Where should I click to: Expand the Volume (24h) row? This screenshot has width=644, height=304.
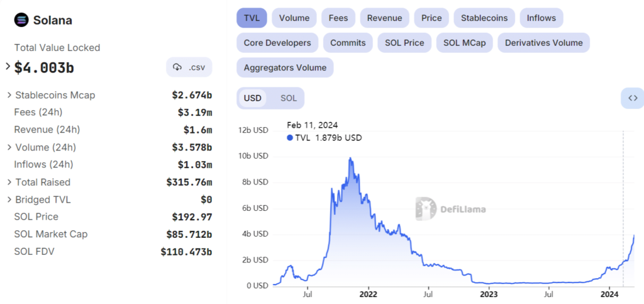[x=9, y=147]
